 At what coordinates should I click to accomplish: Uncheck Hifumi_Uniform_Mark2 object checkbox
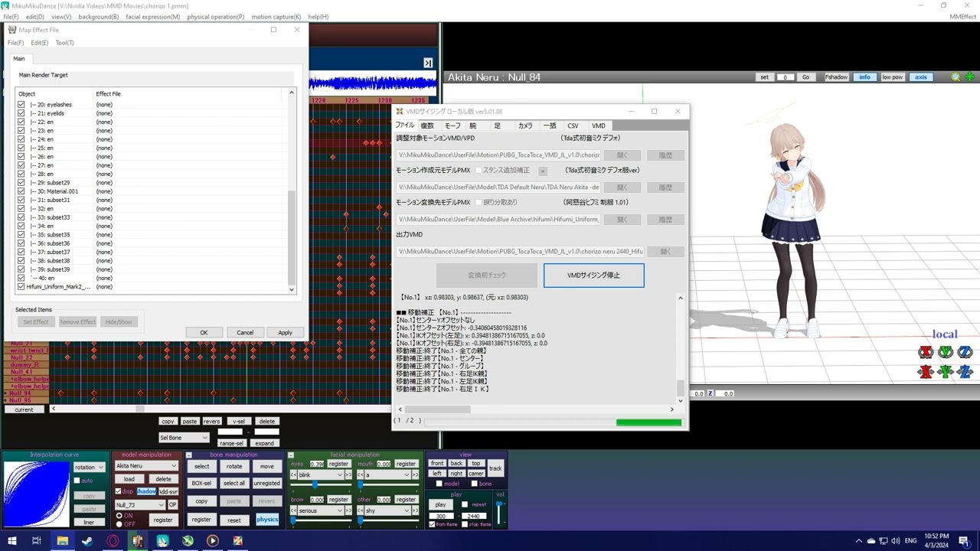click(x=21, y=287)
